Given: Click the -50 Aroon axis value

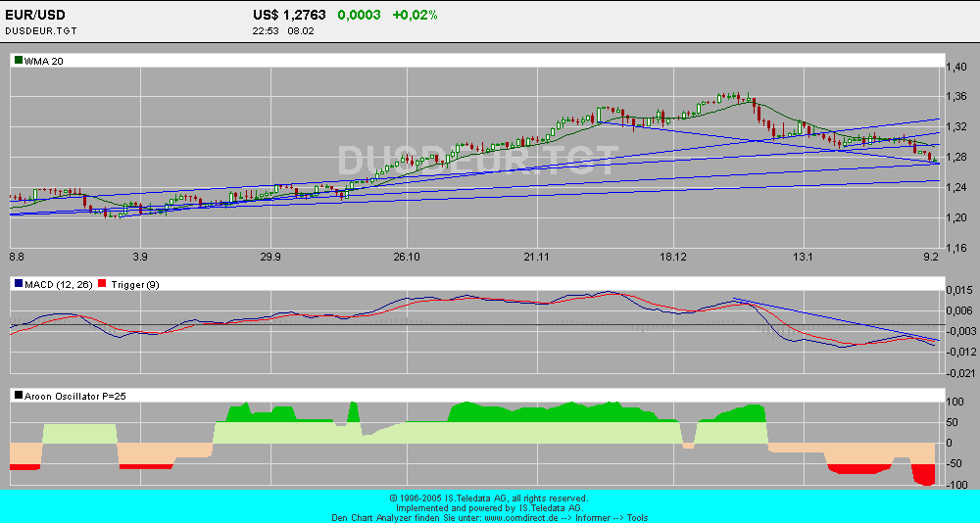Looking at the screenshot, I should pyautogui.click(x=954, y=463).
